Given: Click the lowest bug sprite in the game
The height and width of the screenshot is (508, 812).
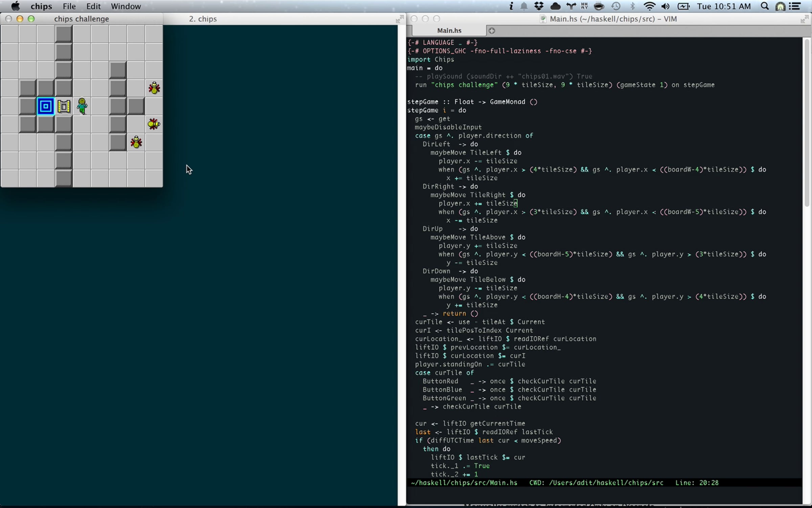Looking at the screenshot, I should coord(136,142).
